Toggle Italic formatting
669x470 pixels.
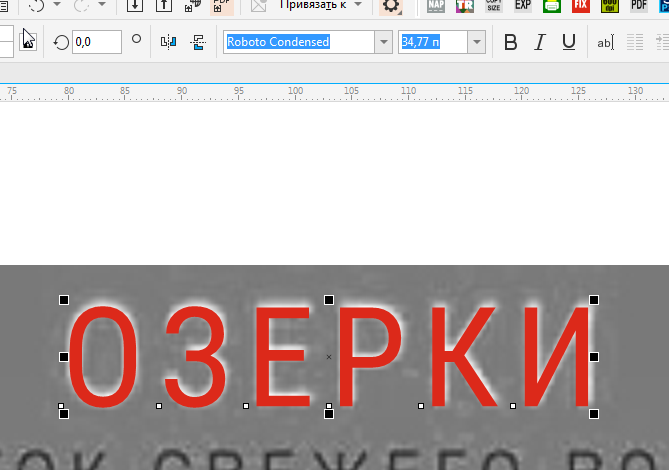pyautogui.click(x=540, y=42)
